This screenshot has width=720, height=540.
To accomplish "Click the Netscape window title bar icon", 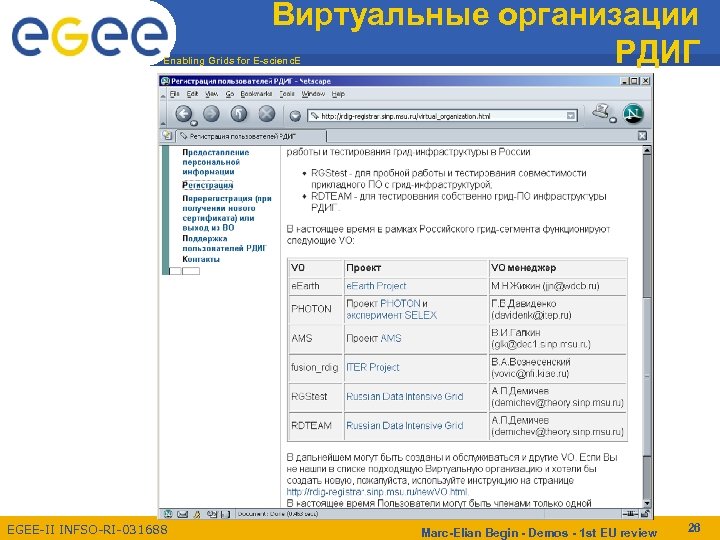I will coord(165,81).
